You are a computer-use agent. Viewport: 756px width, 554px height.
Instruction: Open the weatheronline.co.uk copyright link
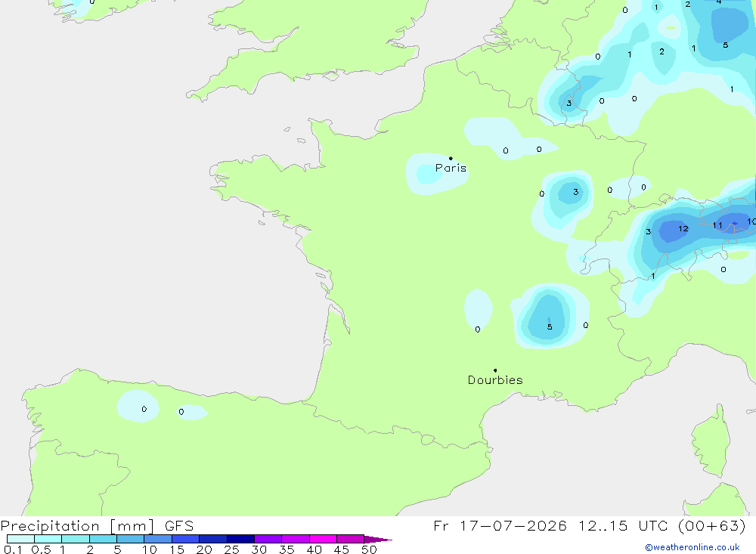(x=692, y=547)
